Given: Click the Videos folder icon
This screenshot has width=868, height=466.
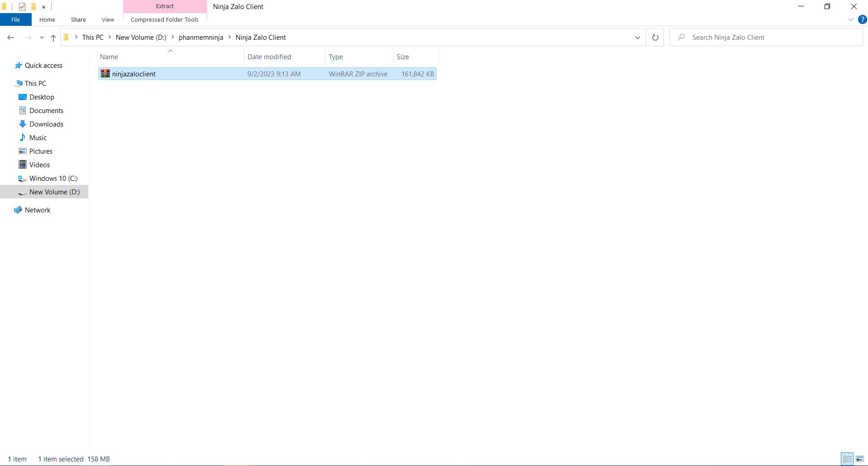Looking at the screenshot, I should click(x=23, y=165).
